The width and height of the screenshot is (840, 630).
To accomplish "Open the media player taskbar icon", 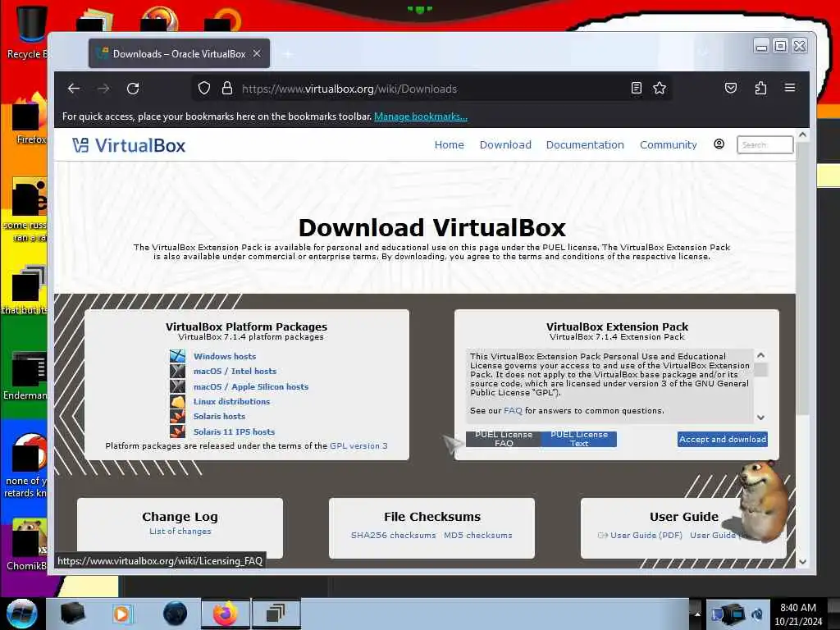I will [121, 614].
